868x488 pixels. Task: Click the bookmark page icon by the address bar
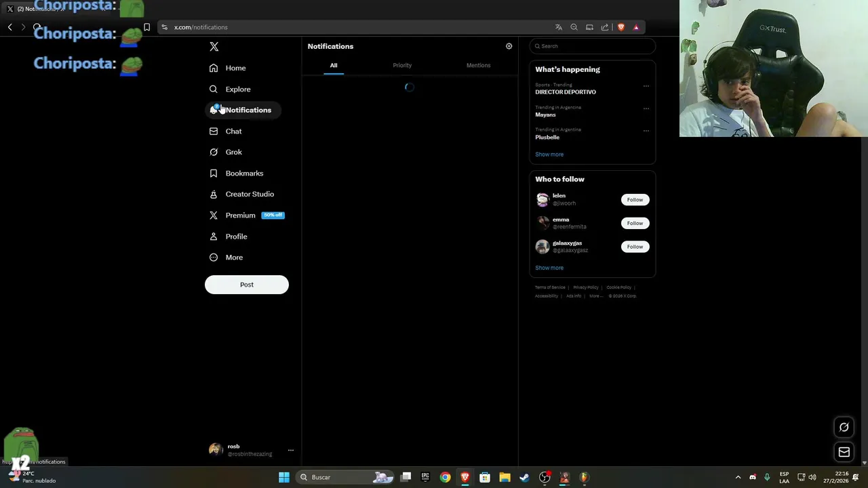(x=146, y=27)
